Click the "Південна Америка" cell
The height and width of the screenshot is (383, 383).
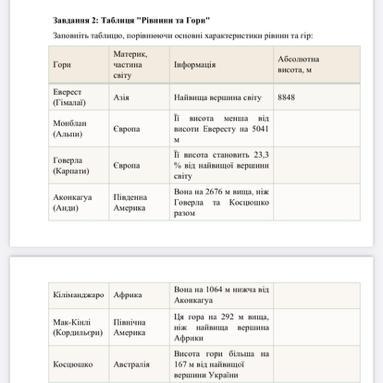(x=139, y=202)
